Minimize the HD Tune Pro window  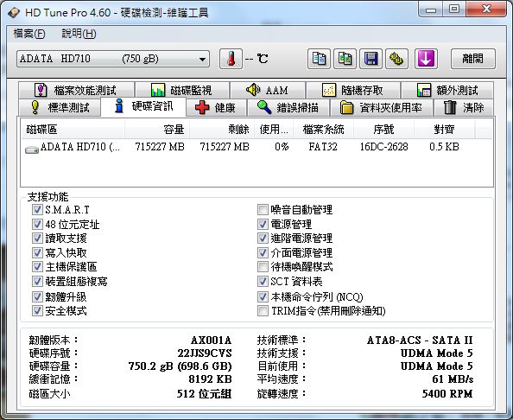pos(431,10)
